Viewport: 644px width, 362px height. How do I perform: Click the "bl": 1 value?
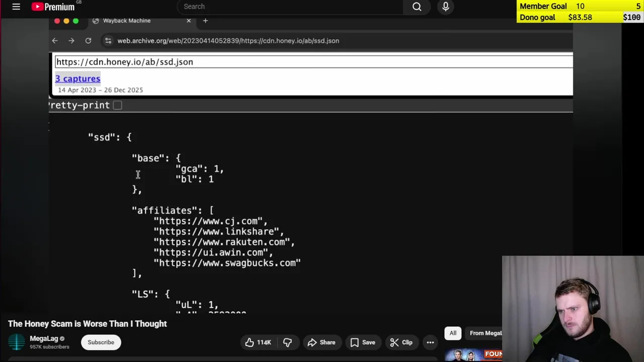(195, 179)
